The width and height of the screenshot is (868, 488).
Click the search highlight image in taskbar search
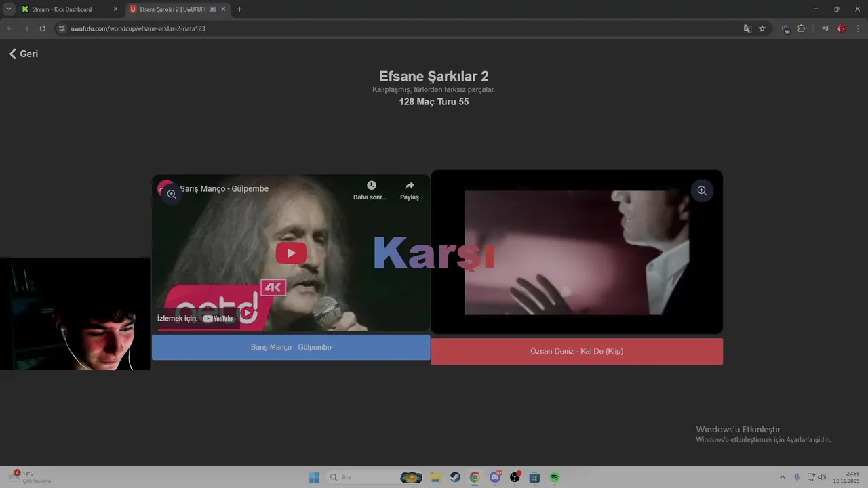click(x=411, y=477)
